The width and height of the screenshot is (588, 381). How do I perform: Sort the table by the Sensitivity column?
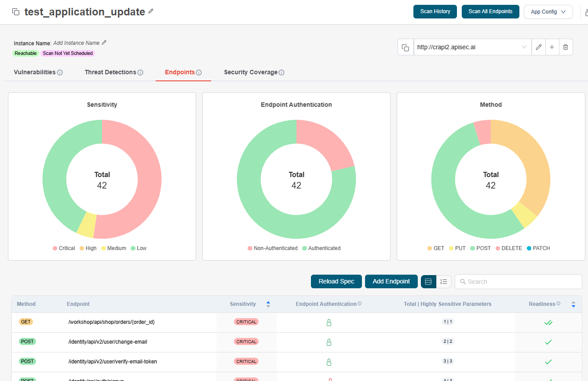tap(268, 304)
